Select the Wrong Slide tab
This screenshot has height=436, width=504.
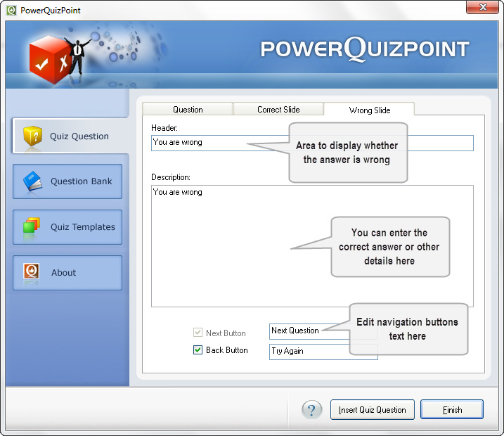(369, 110)
